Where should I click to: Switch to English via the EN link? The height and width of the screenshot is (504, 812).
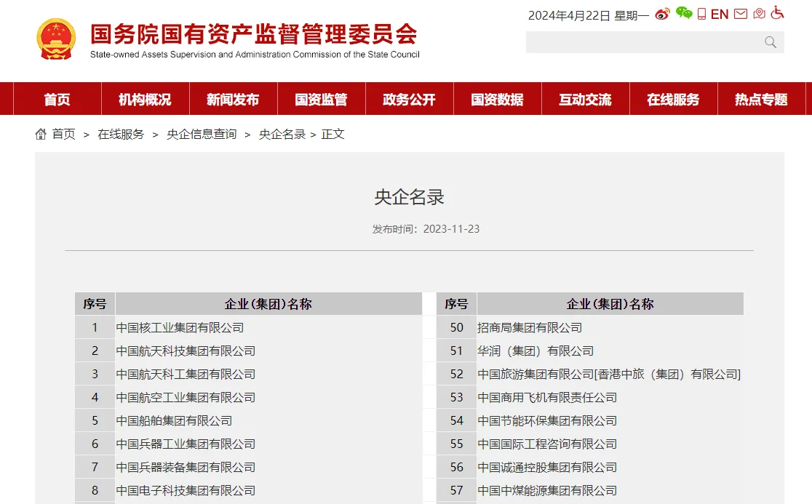click(720, 13)
